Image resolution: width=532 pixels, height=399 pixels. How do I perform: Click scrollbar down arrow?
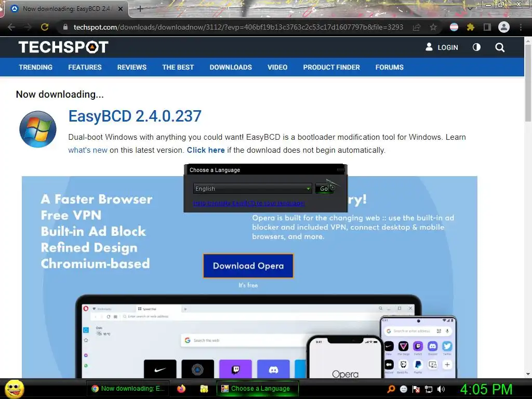[x=528, y=374]
